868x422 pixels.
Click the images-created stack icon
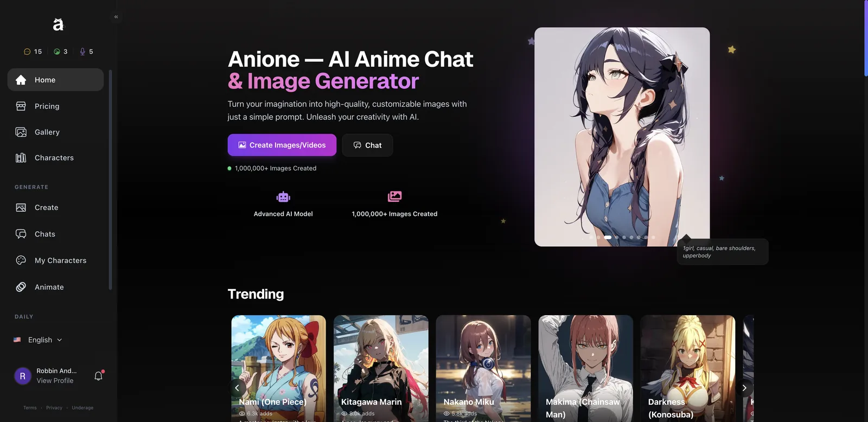[x=394, y=196]
